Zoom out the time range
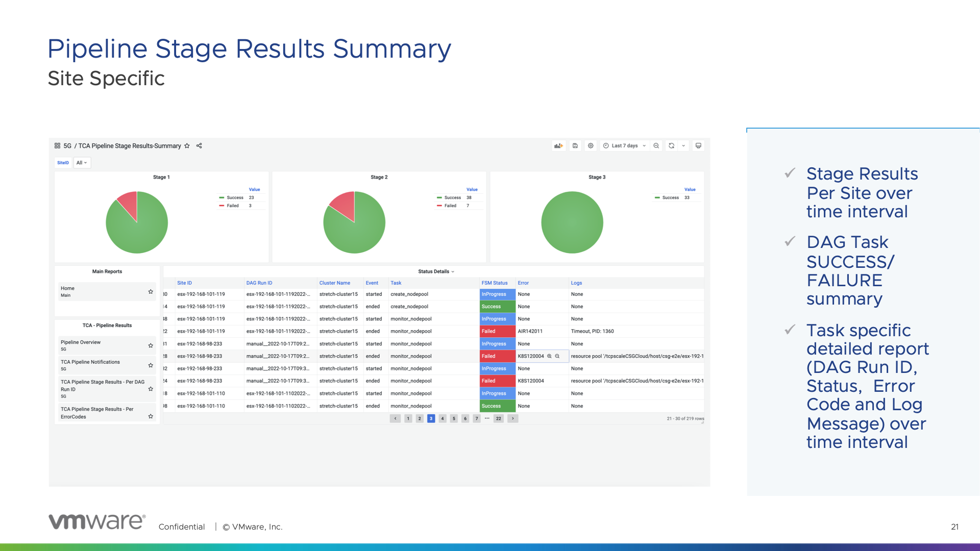This screenshot has width=980, height=551. point(656,146)
